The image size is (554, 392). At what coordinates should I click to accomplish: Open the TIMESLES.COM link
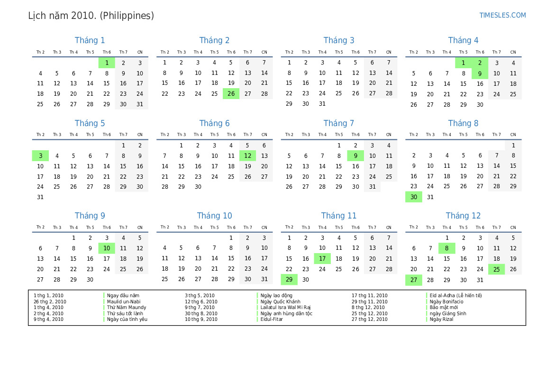(x=502, y=15)
